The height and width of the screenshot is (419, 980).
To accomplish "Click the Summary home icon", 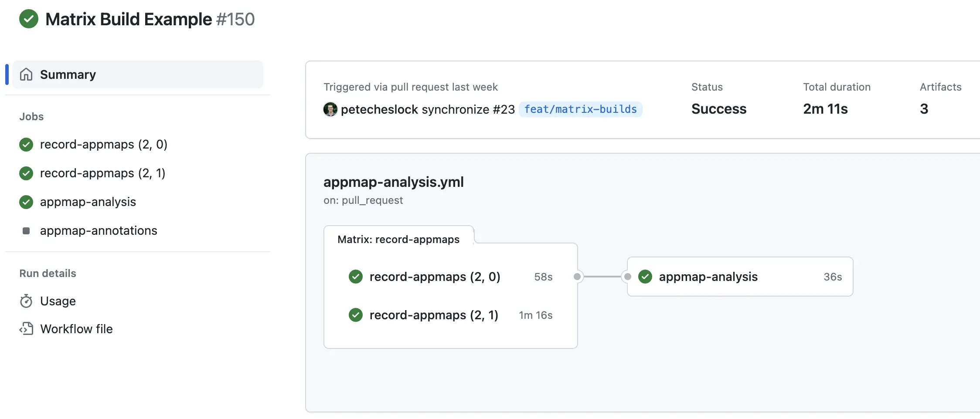I will [26, 74].
